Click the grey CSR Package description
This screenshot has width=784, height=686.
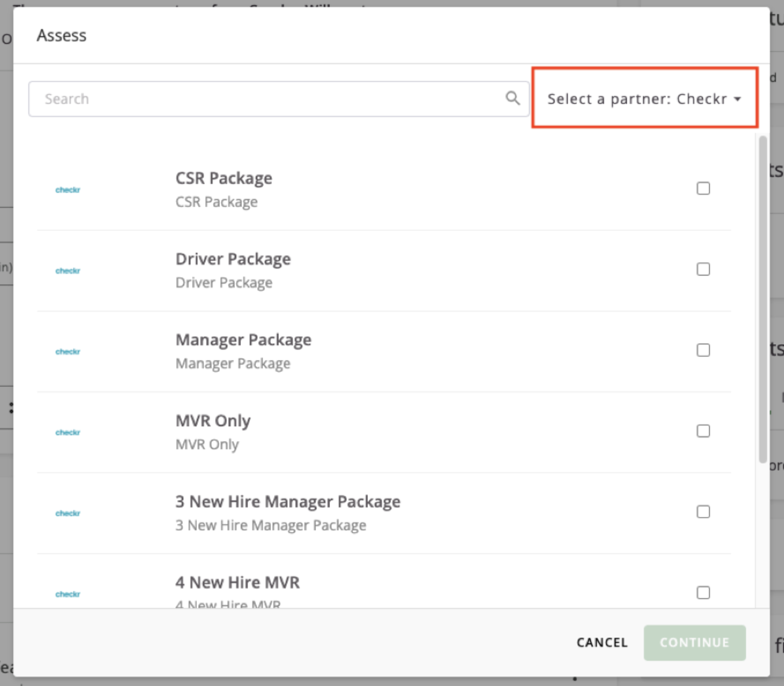click(x=216, y=202)
